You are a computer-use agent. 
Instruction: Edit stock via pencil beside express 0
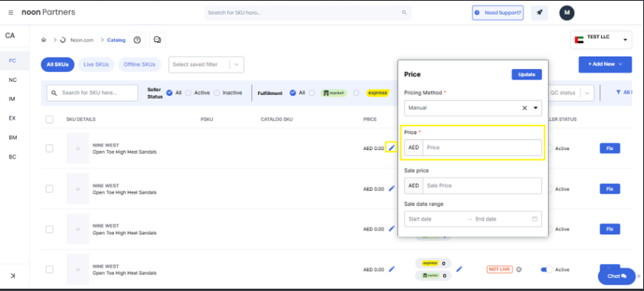tap(459, 269)
